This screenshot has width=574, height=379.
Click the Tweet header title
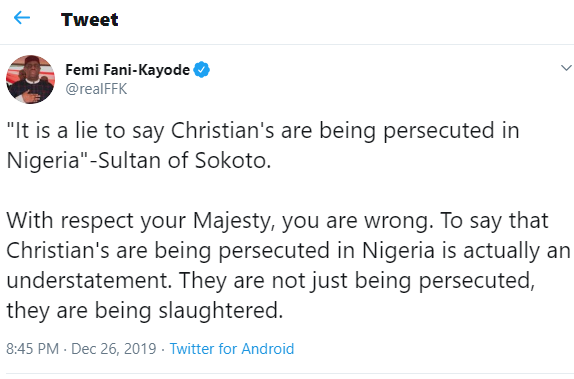(90, 19)
